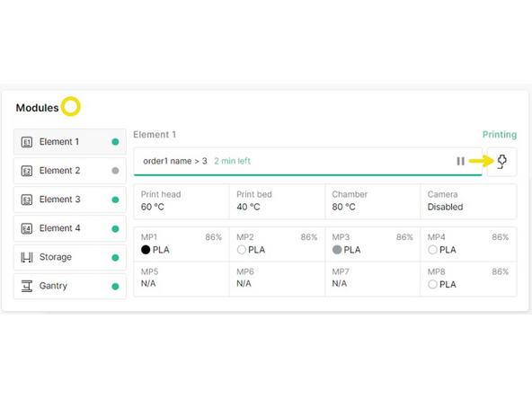
Task: Click the MP4 86% fill value
Action: (501, 237)
